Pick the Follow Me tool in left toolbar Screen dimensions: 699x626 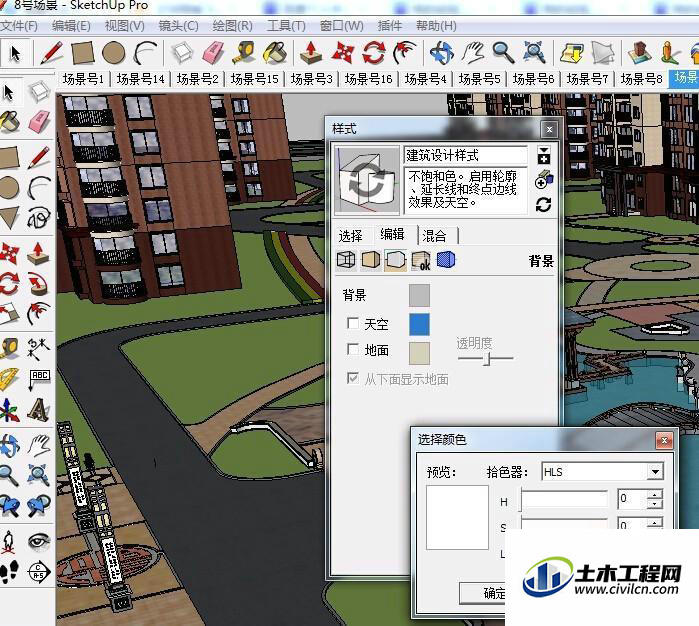[x=39, y=284]
